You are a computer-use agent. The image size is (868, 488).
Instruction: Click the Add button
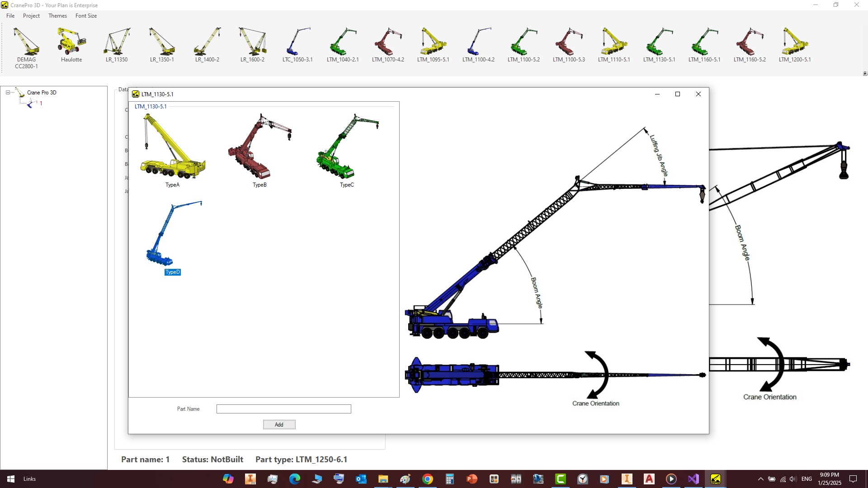coord(279,425)
